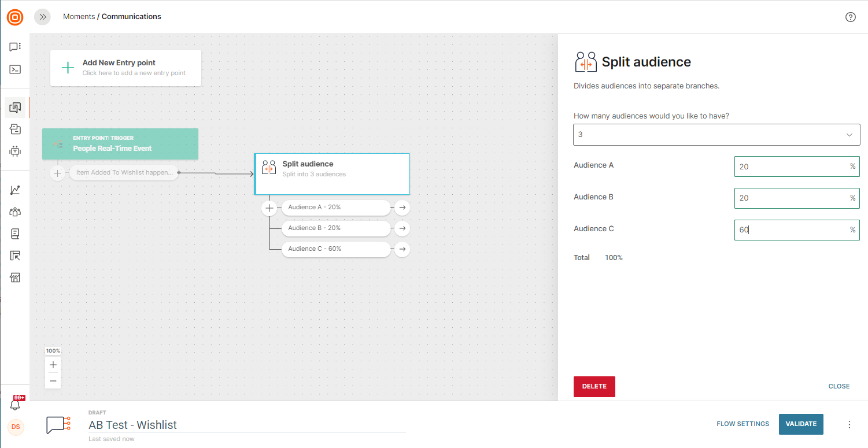Open the chatbot robot icon in sidebar
Image resolution: width=868 pixels, height=448 pixels.
click(15, 151)
